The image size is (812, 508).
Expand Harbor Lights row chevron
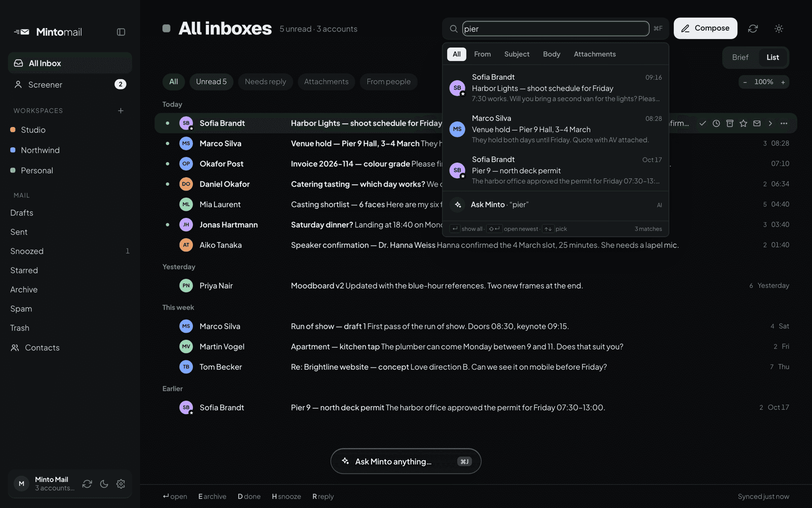(x=770, y=123)
